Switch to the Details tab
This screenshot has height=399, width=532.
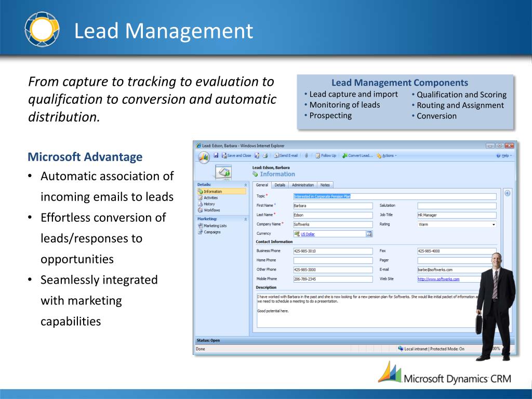[x=280, y=185]
